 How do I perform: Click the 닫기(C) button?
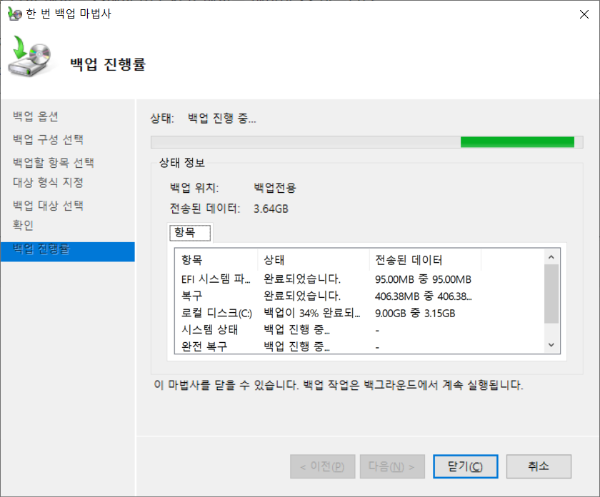coord(465,466)
